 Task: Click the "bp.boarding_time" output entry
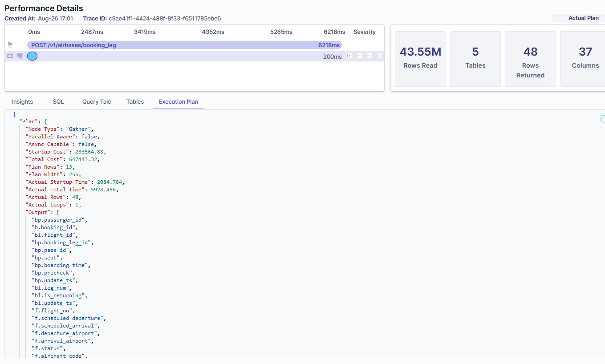(61, 265)
